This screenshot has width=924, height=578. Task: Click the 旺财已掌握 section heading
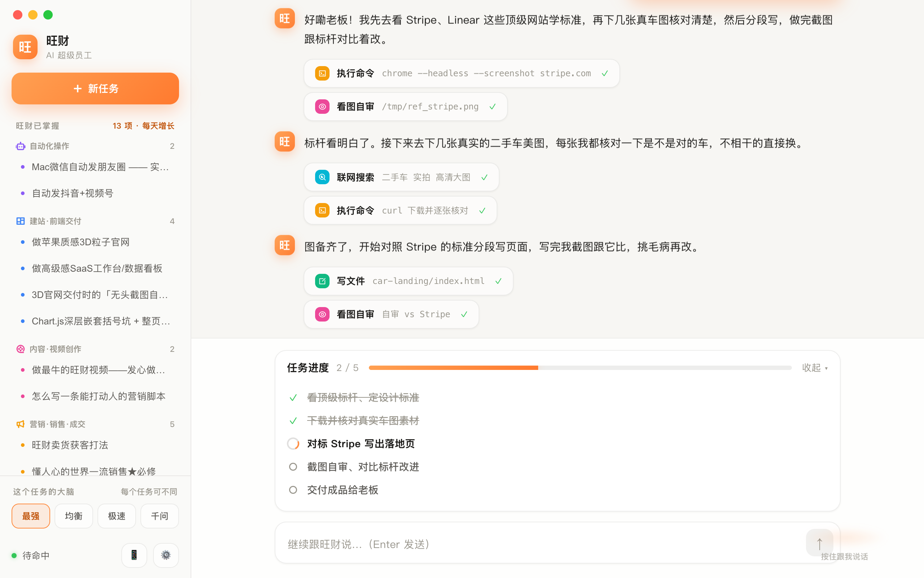38,126
